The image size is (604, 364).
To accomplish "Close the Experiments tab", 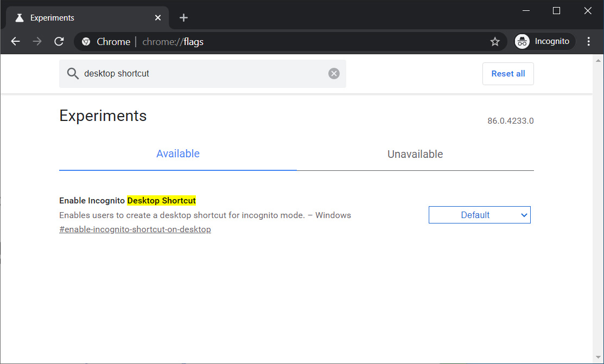I will pyautogui.click(x=158, y=18).
